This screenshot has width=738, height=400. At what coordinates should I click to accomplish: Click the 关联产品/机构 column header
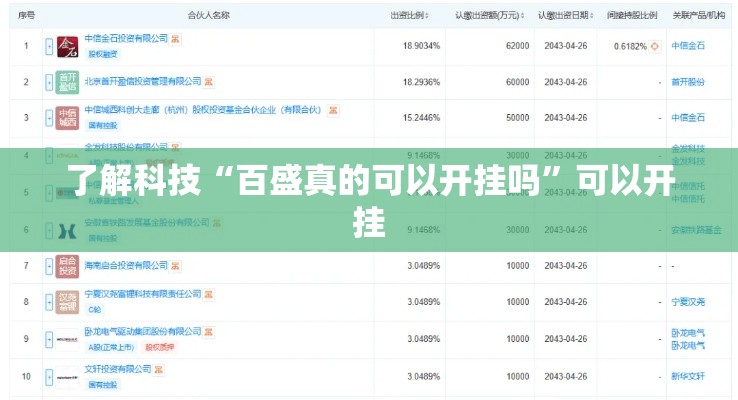pos(698,16)
